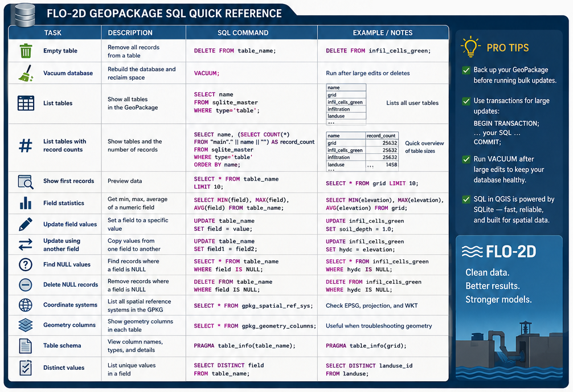Screen dimensions: 573x392
Task: Click 'Lists all user tables' note
Action: pos(412,103)
